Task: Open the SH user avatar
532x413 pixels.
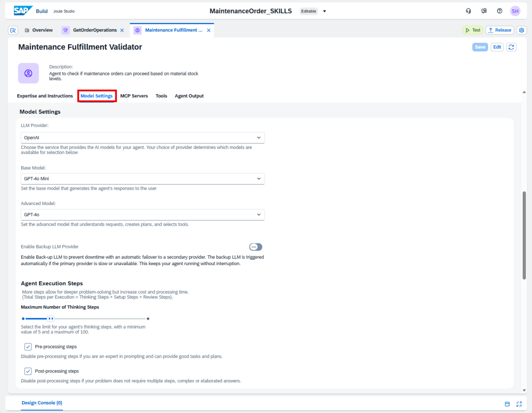Action: (515, 11)
